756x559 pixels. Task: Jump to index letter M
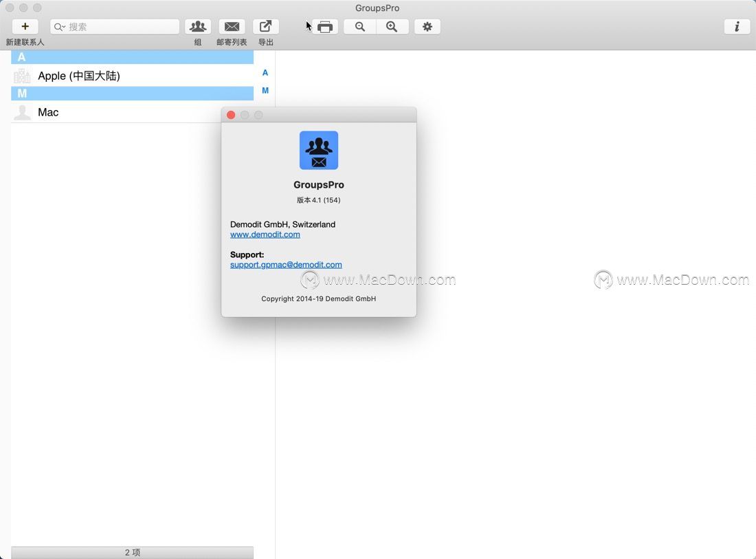[265, 91]
